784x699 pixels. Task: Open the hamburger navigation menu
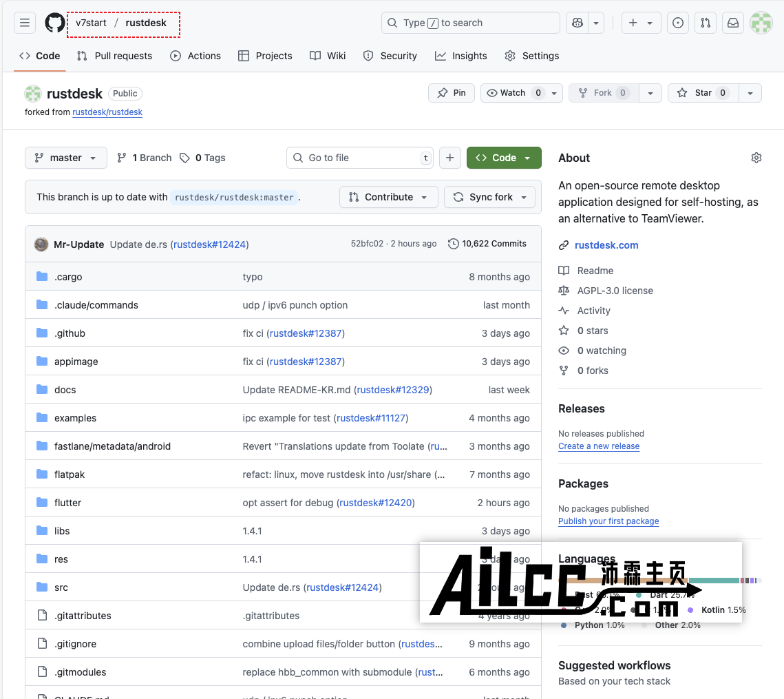pos(25,23)
